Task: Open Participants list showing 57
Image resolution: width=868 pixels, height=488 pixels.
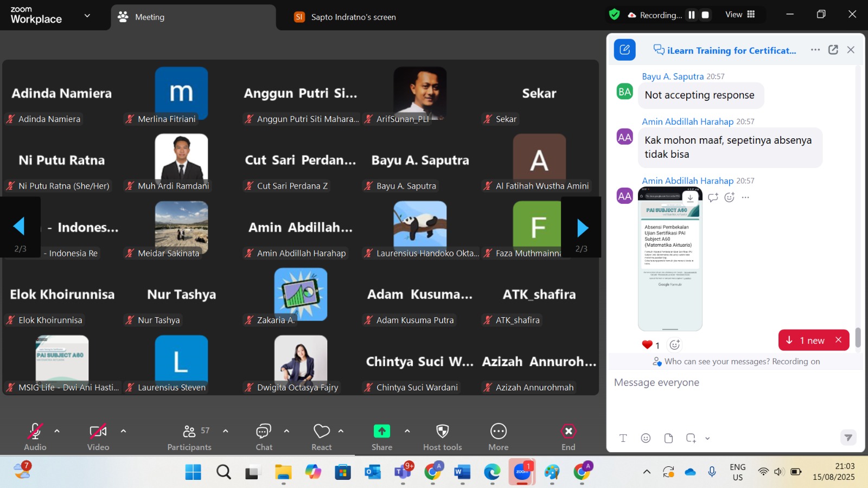Action: 189,436
